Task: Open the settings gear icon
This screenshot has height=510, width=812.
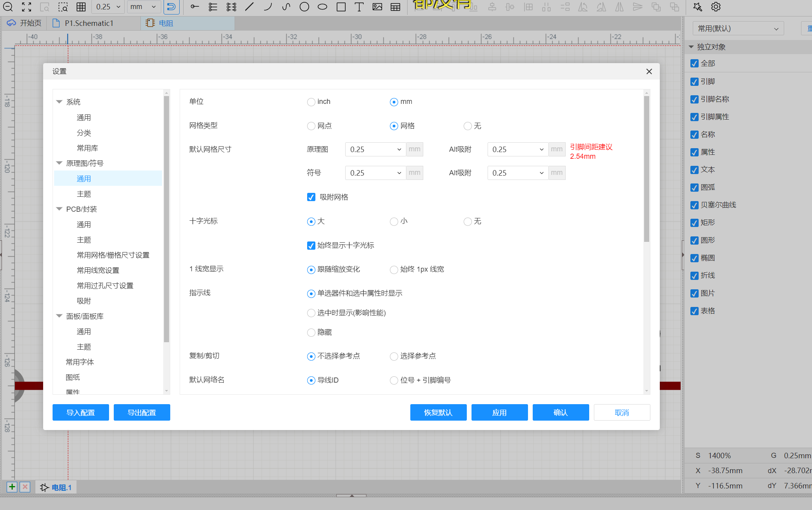Action: coord(716,7)
